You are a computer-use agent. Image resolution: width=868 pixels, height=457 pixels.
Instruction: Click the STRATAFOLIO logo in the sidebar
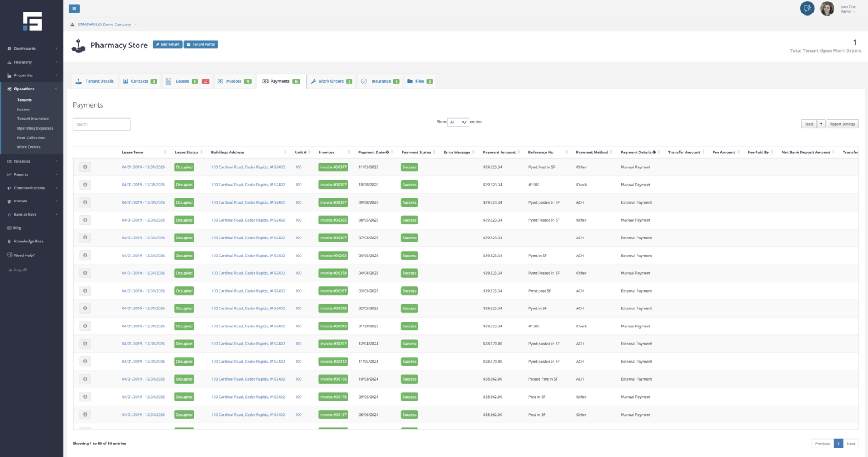[x=32, y=21]
